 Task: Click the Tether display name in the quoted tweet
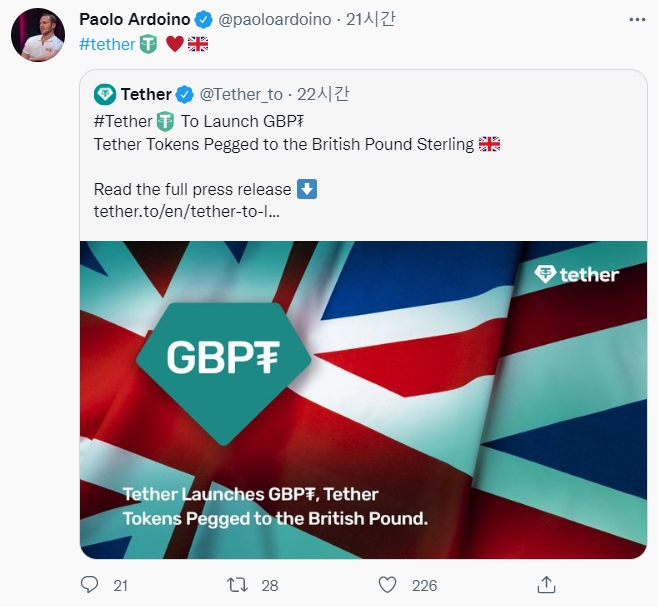point(146,95)
